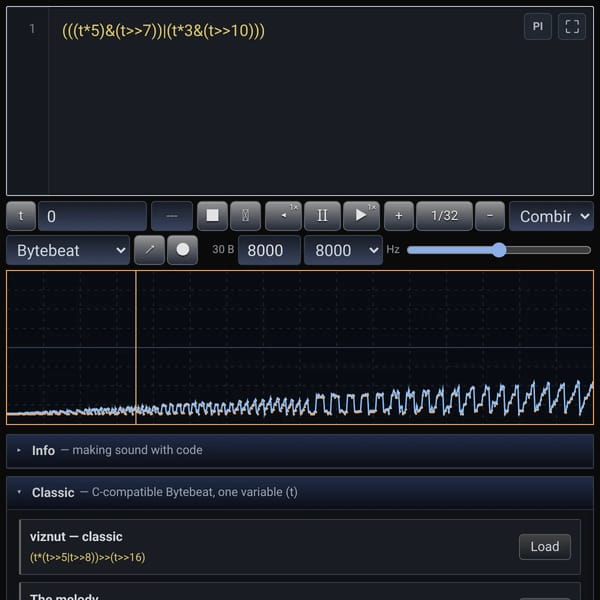Click the 1/32 scale reset button

pyautogui.click(x=444, y=216)
